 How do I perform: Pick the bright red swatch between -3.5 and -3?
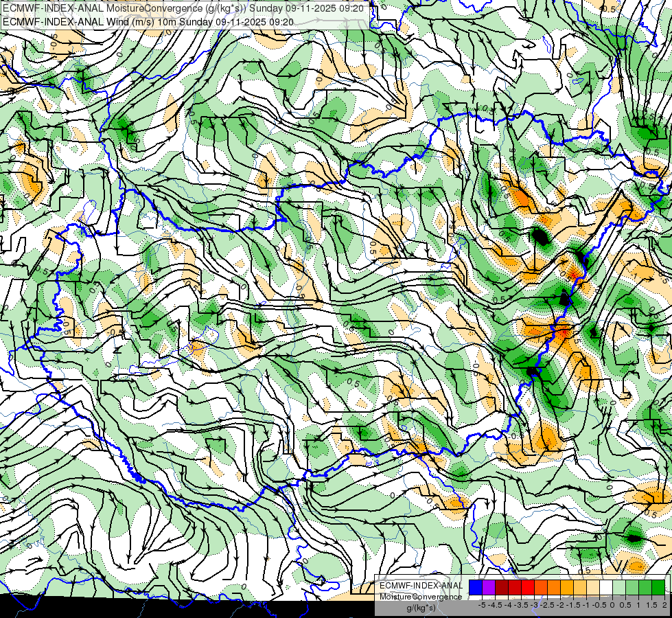pyautogui.click(x=528, y=587)
